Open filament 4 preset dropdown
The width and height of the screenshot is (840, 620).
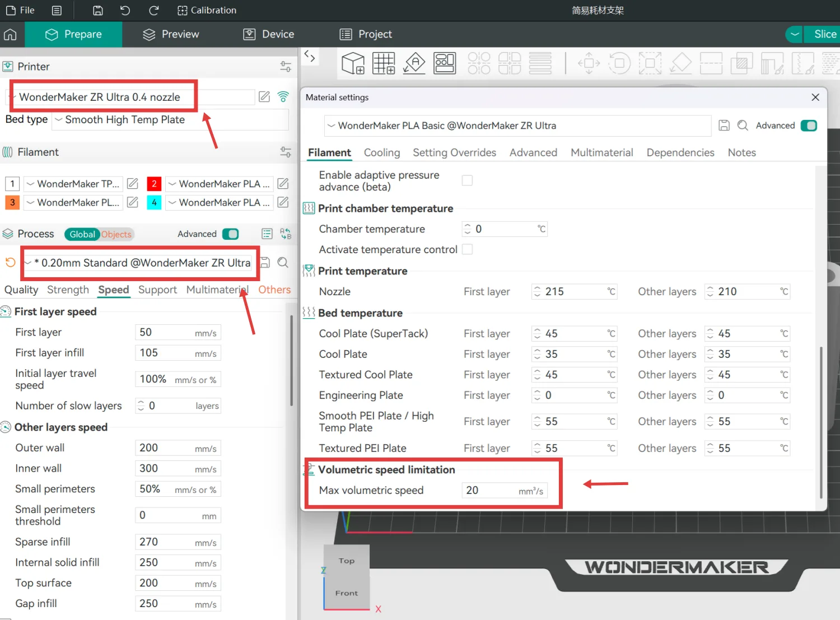(x=220, y=202)
